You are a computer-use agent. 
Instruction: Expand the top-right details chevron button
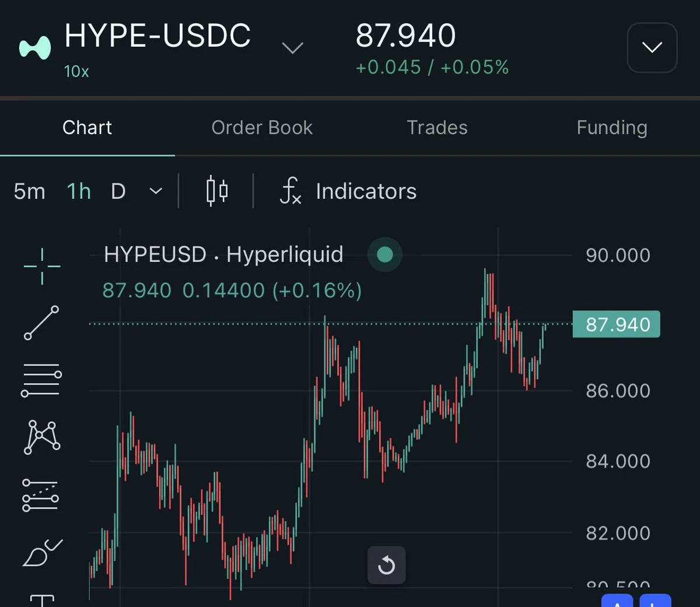coord(652,48)
